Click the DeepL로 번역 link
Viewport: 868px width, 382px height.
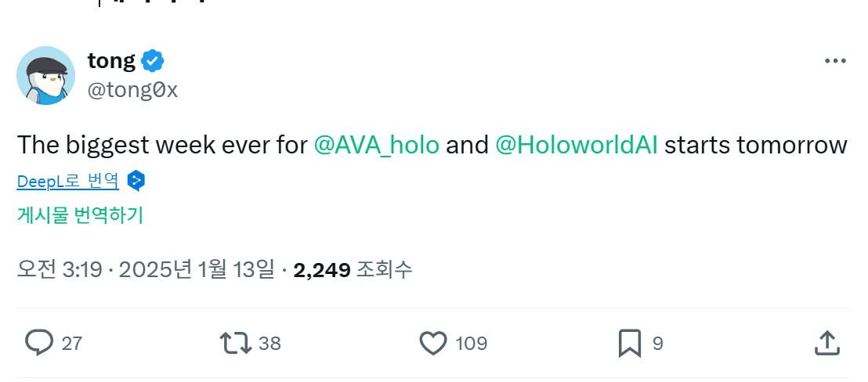[67, 182]
